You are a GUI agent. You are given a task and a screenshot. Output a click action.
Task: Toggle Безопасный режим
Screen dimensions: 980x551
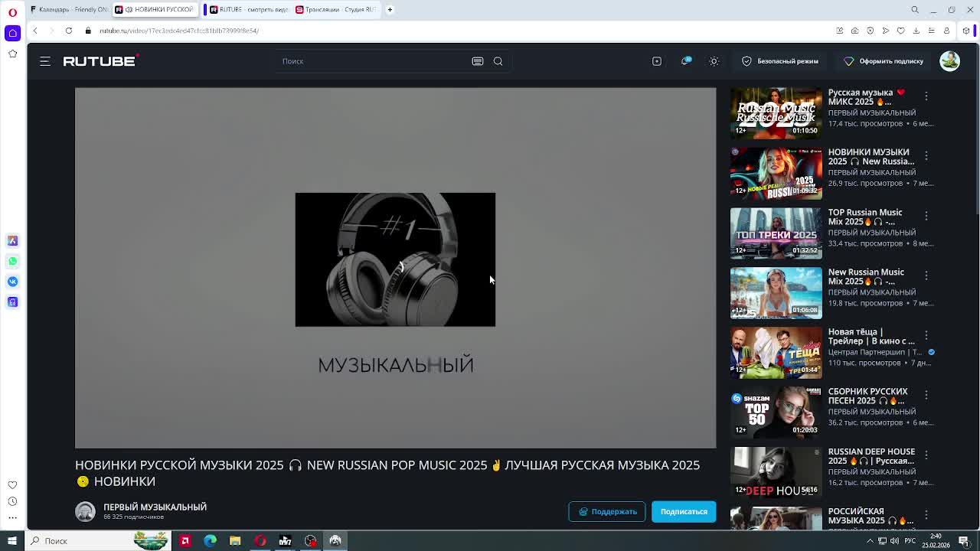[780, 61]
